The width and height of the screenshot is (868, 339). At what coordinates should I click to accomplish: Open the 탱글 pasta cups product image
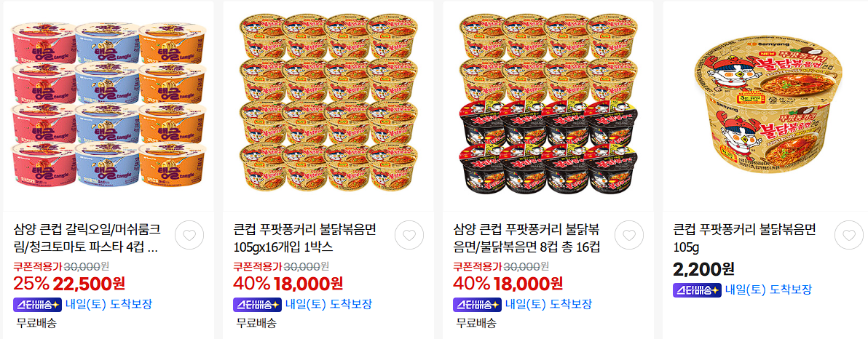(x=108, y=105)
